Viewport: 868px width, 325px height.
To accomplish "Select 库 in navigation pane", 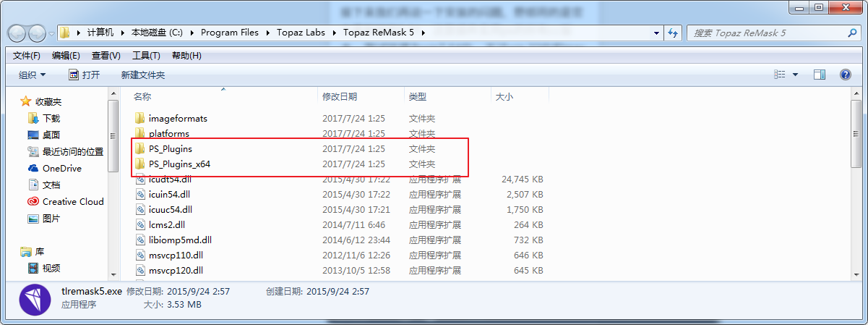I will click(40, 251).
